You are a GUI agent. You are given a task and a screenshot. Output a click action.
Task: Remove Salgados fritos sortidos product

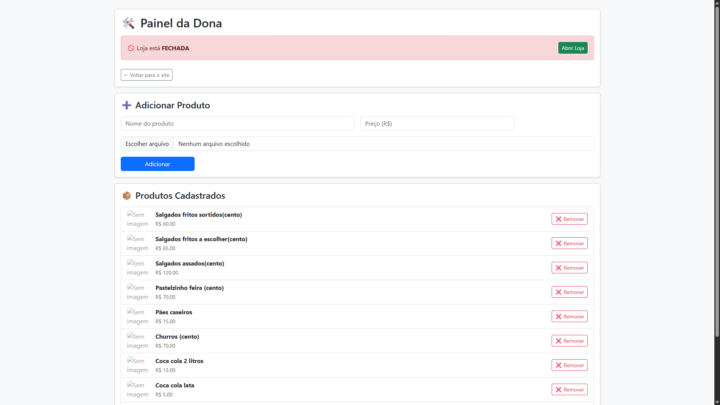point(569,219)
